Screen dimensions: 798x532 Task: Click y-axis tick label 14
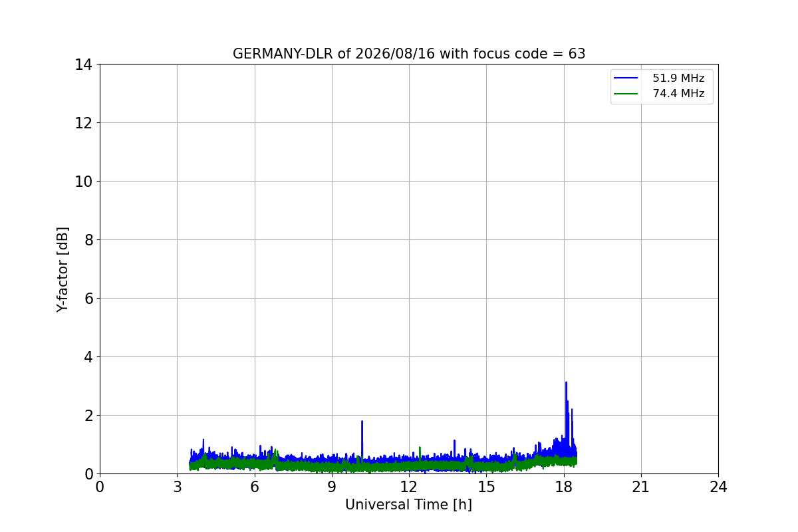[83, 65]
